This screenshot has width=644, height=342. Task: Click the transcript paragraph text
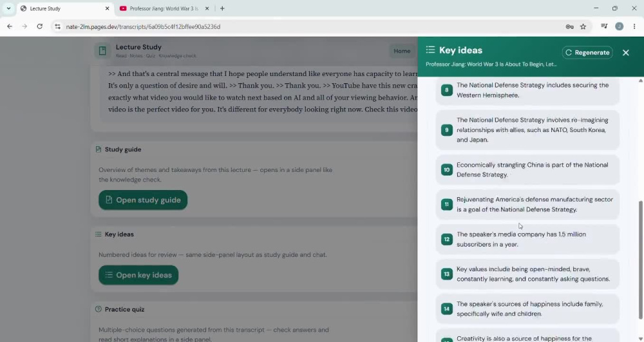(x=263, y=91)
